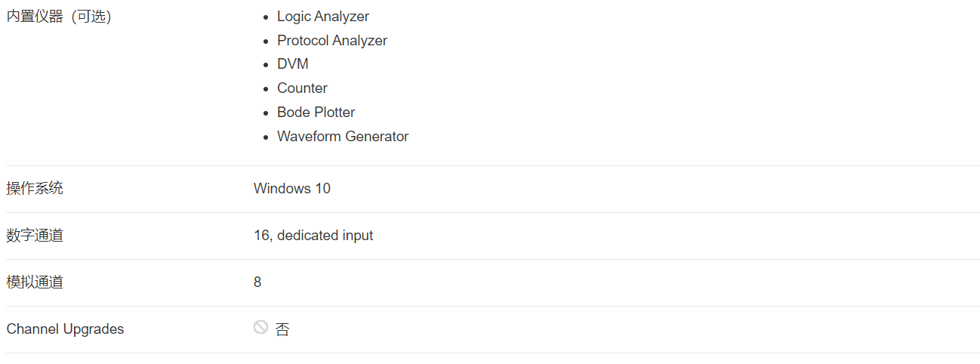
Task: Click the 操作系统 row label
Action: [x=35, y=188]
